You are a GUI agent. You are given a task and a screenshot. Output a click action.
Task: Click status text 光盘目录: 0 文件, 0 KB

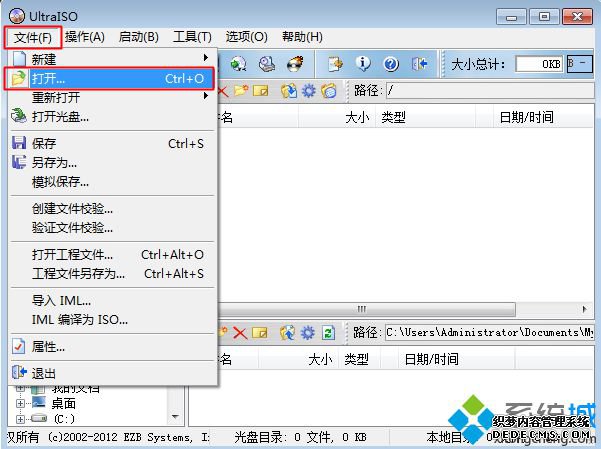pos(300,437)
